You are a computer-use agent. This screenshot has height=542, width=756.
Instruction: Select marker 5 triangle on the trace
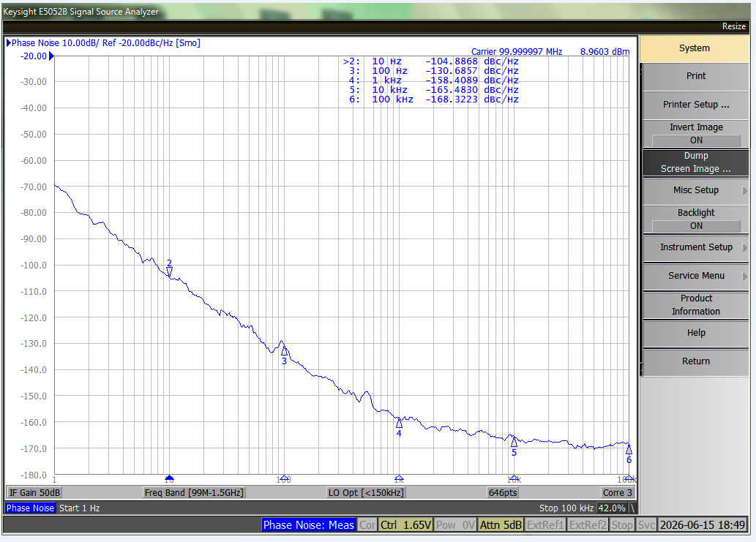pyautogui.click(x=514, y=442)
